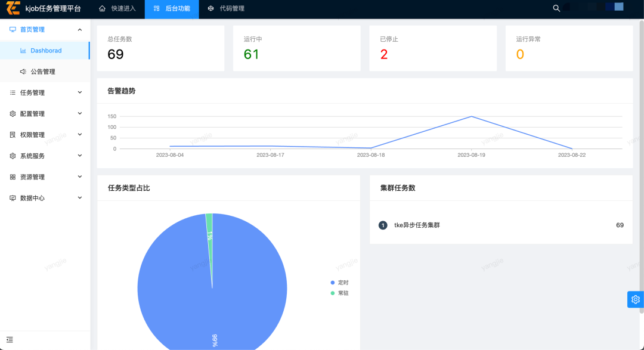Click the 运行中 value 61
The image size is (644, 350).
click(252, 54)
